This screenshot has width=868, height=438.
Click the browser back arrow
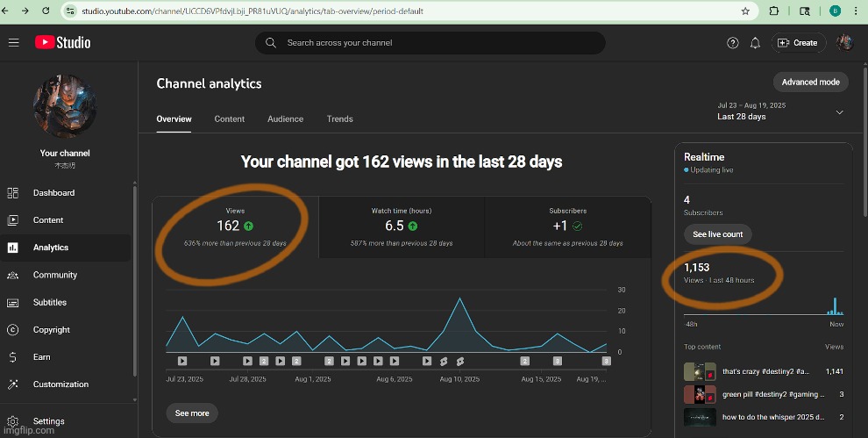(5, 11)
